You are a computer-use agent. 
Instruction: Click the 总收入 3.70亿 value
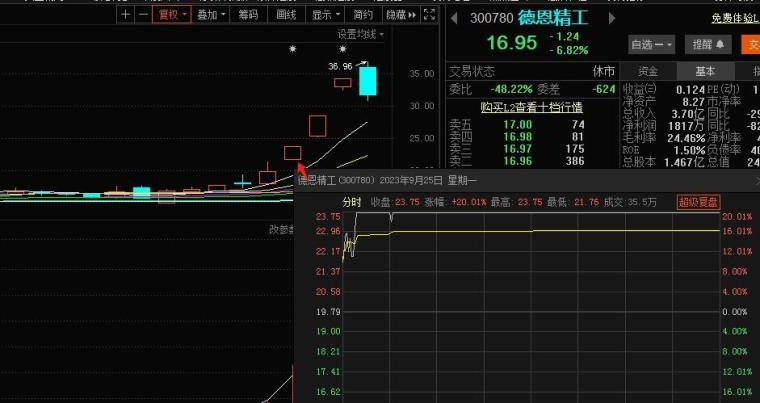690,114
